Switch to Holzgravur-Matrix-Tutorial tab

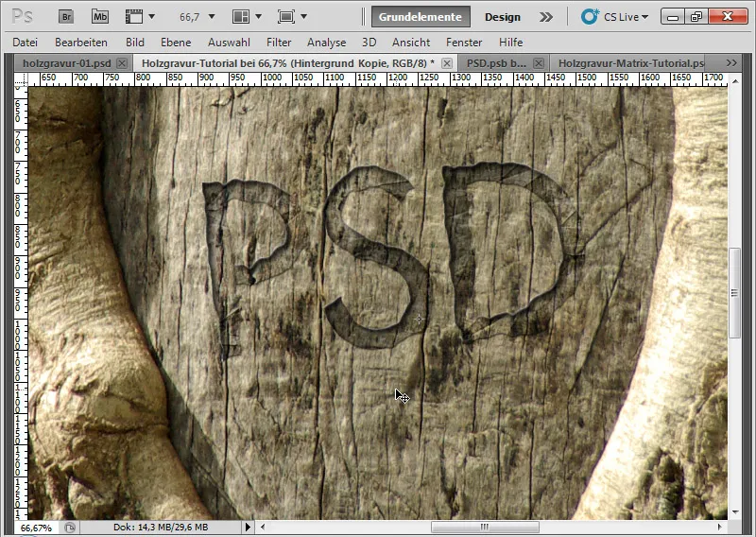[630, 63]
